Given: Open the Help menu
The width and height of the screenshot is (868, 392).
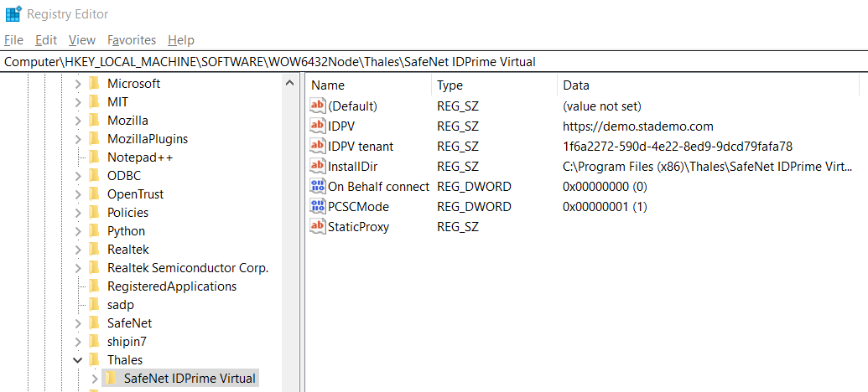Looking at the screenshot, I should [181, 40].
